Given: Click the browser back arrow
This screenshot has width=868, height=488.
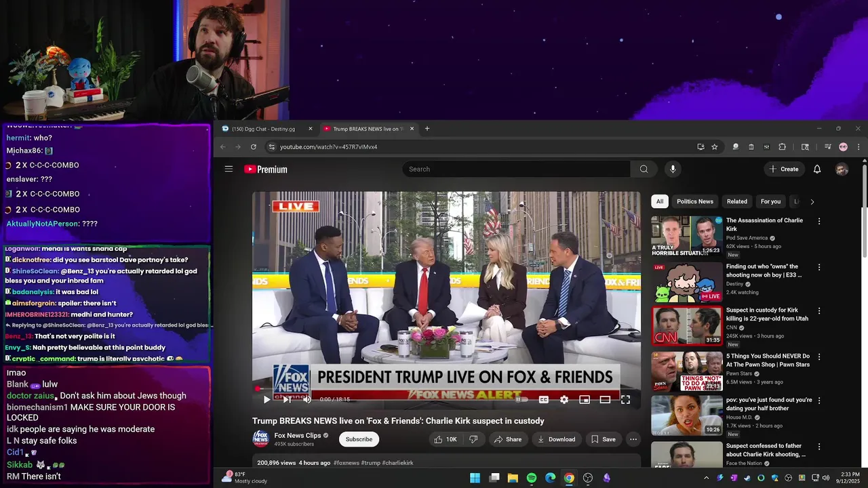Looking at the screenshot, I should 223,147.
